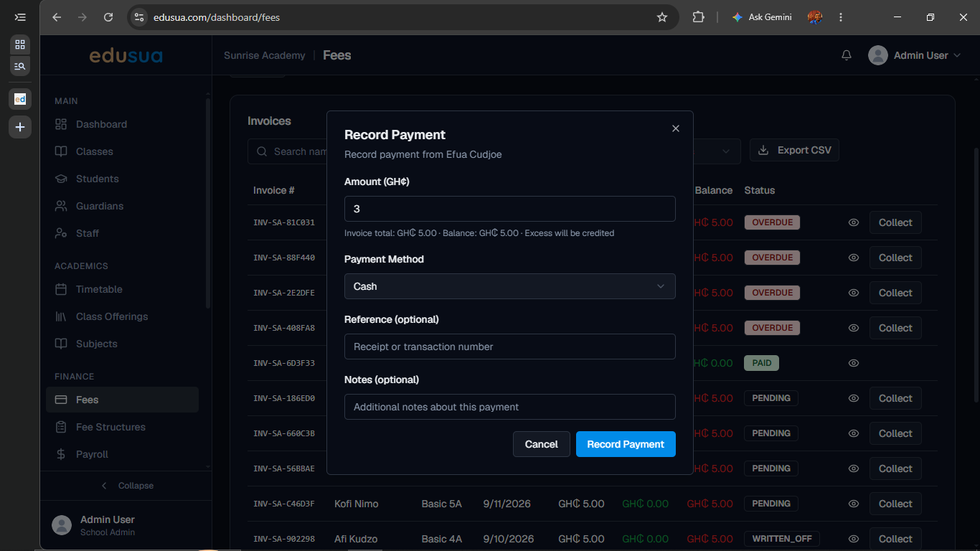
Task: Open a new tab with plus
Action: coord(20,127)
